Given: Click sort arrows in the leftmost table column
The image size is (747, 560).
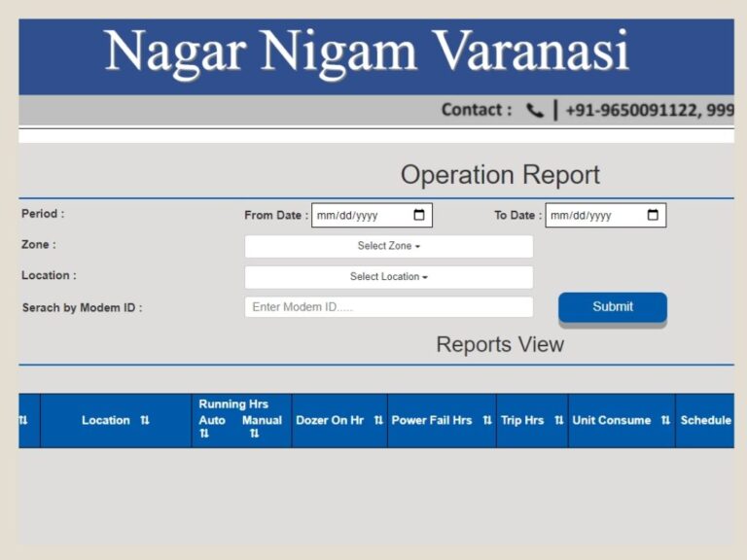Looking at the screenshot, I should tap(23, 420).
